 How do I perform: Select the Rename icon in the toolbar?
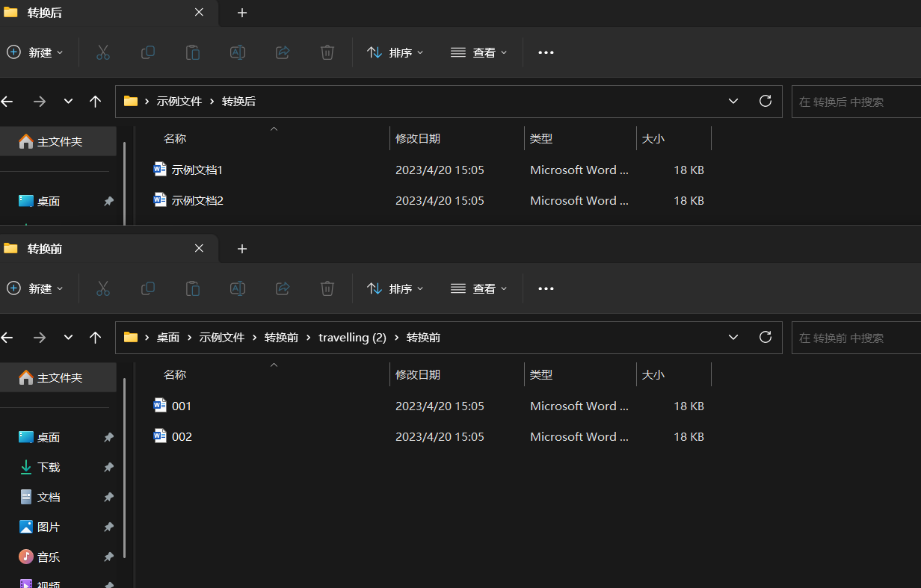point(237,52)
